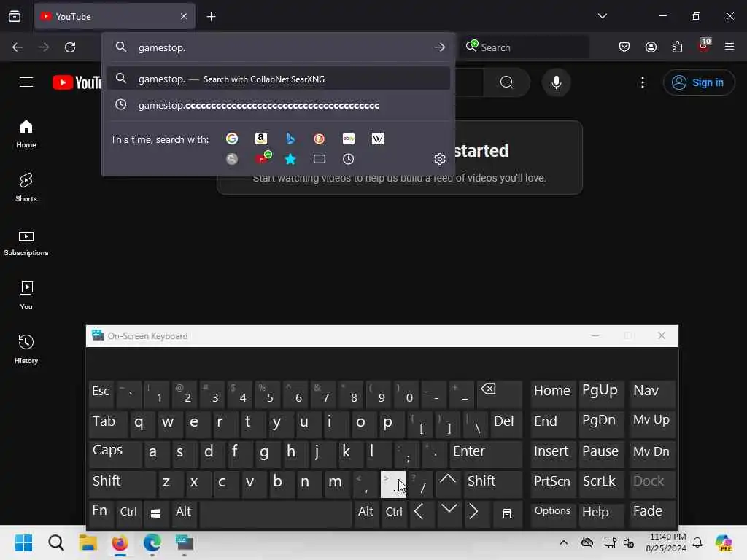Add the YouTube search engine shortcut
This screenshot has height=560, width=747.
263,158
